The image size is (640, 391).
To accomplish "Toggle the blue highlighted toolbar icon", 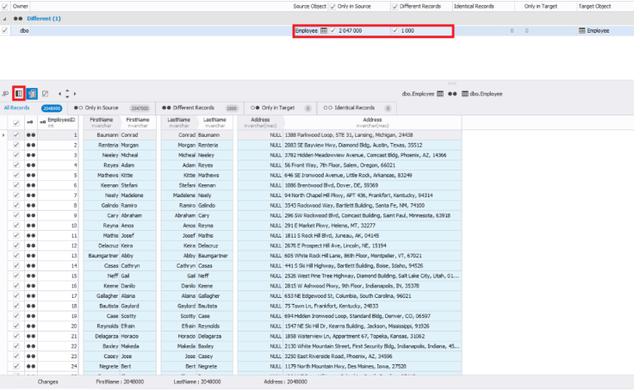I will click(x=32, y=93).
